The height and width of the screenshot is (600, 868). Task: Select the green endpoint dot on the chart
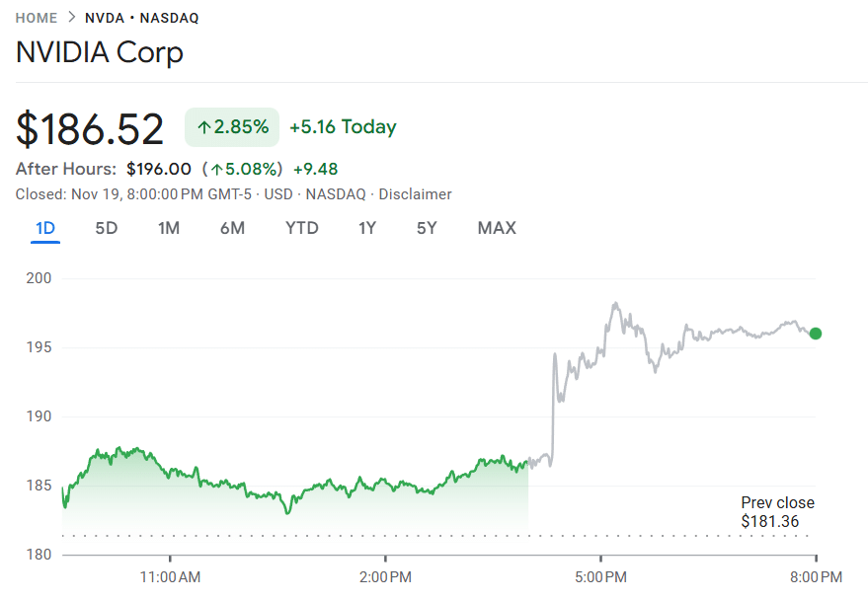tap(815, 335)
